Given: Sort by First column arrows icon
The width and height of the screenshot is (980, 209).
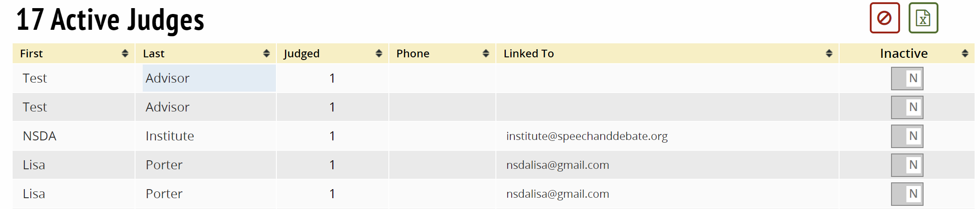Looking at the screenshot, I should click(125, 54).
